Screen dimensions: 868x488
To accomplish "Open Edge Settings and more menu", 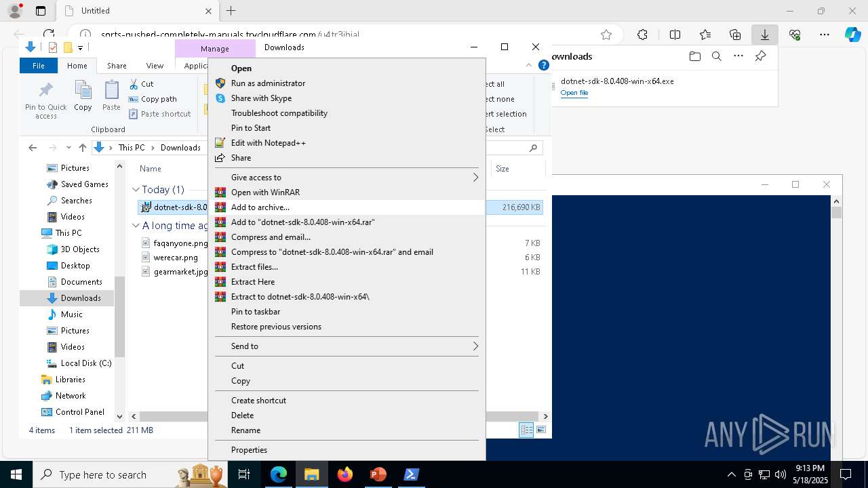I will click(825, 35).
